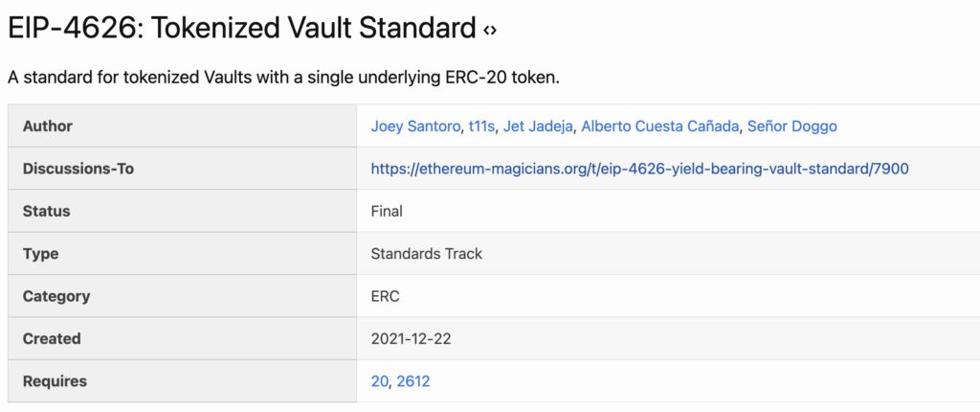
Task: Open Alberto Cuesta Cañada's author link
Action: point(660,126)
